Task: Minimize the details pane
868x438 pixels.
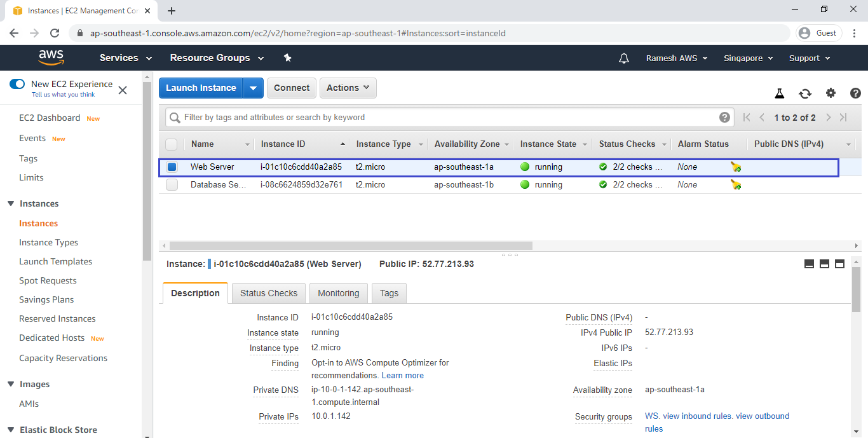Action: click(809, 264)
